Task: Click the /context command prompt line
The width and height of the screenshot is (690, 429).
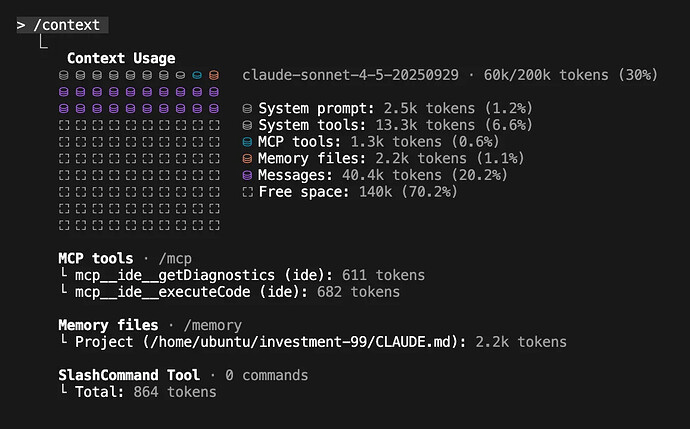Action: pyautogui.click(x=62, y=24)
